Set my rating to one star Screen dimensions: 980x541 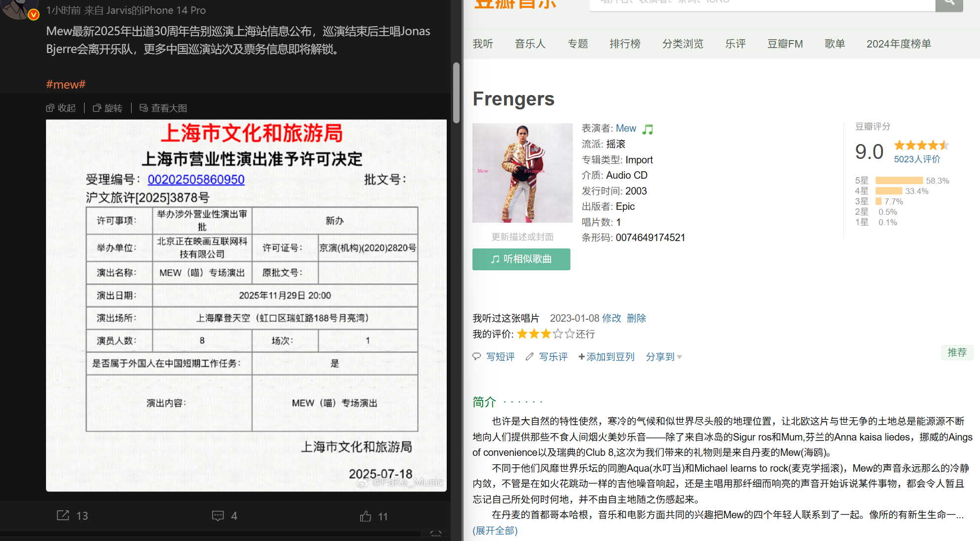point(522,334)
